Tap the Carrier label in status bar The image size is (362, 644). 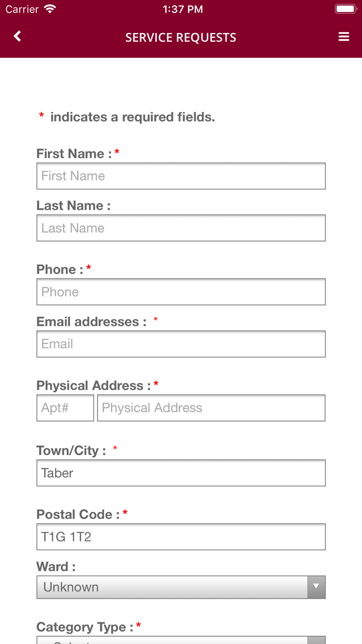pos(22,9)
